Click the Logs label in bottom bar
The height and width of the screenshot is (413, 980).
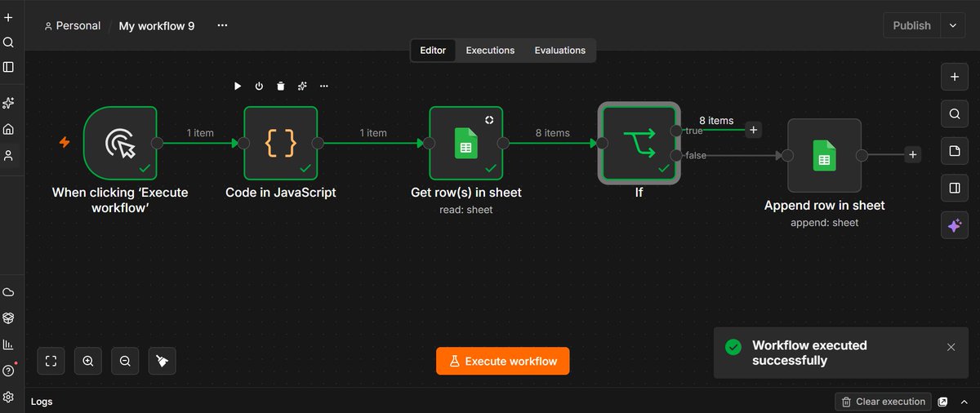(x=42, y=402)
